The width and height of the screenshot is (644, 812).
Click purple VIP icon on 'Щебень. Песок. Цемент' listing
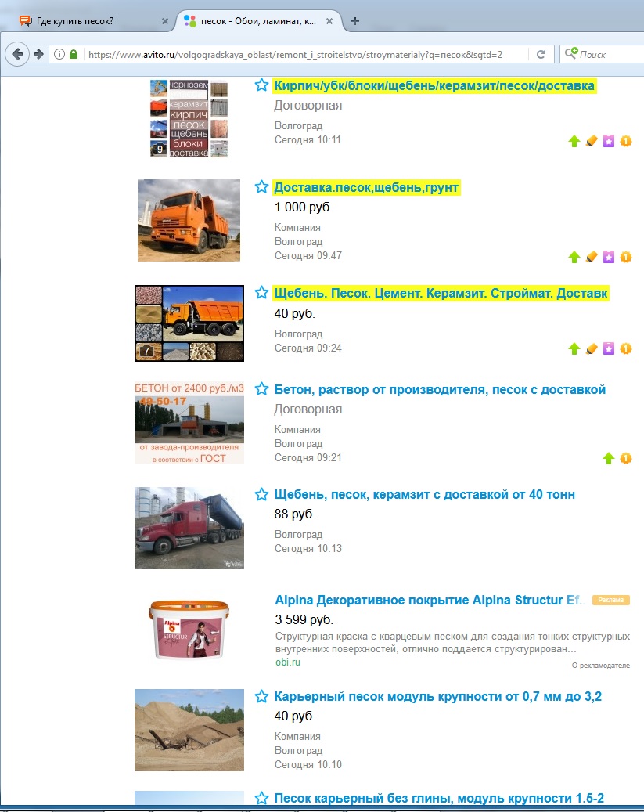pos(609,348)
